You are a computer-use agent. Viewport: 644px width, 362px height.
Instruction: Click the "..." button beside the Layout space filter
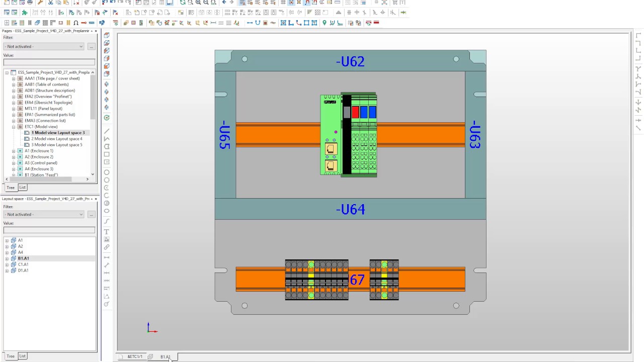91,214
